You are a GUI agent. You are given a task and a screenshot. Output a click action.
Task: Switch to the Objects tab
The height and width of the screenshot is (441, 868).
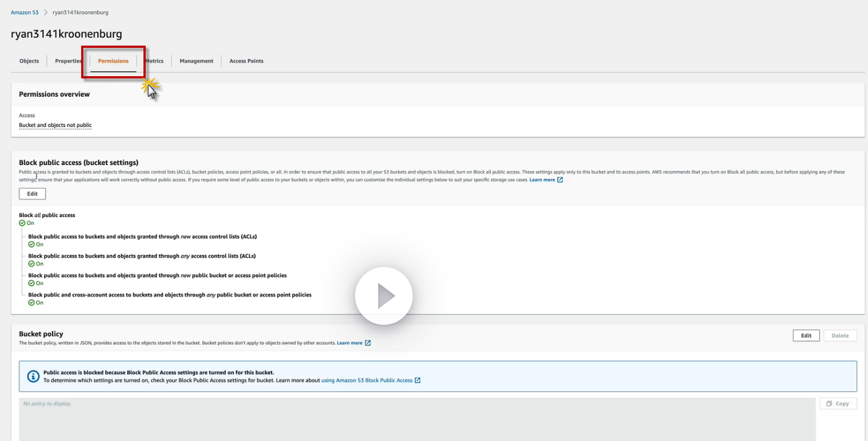[29, 61]
